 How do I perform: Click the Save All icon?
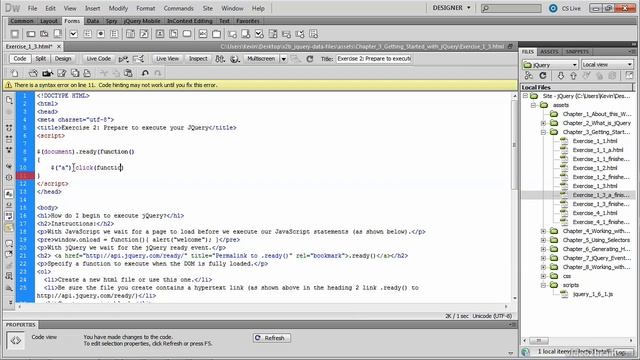point(75,73)
